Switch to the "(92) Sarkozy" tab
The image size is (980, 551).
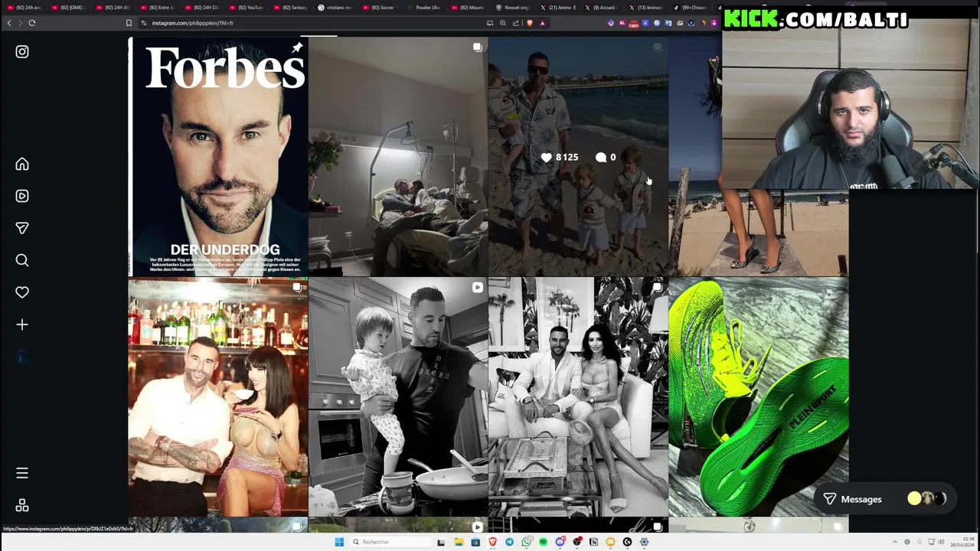coord(290,8)
